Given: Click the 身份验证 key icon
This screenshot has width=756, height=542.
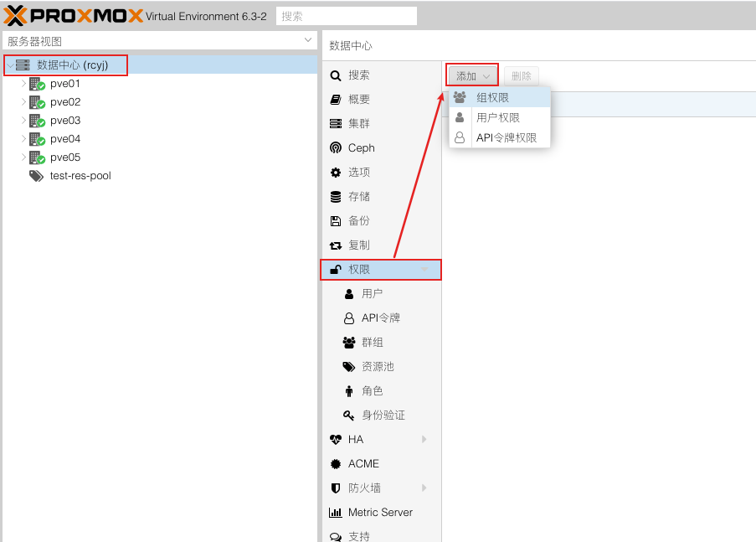Looking at the screenshot, I should pyautogui.click(x=348, y=415).
